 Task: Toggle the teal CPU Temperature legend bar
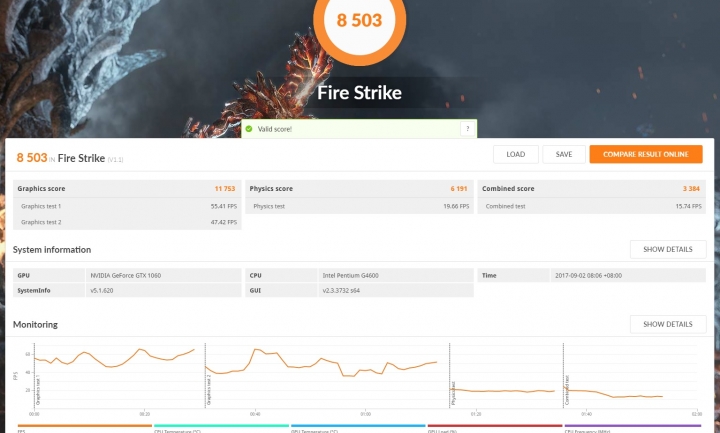221,426
